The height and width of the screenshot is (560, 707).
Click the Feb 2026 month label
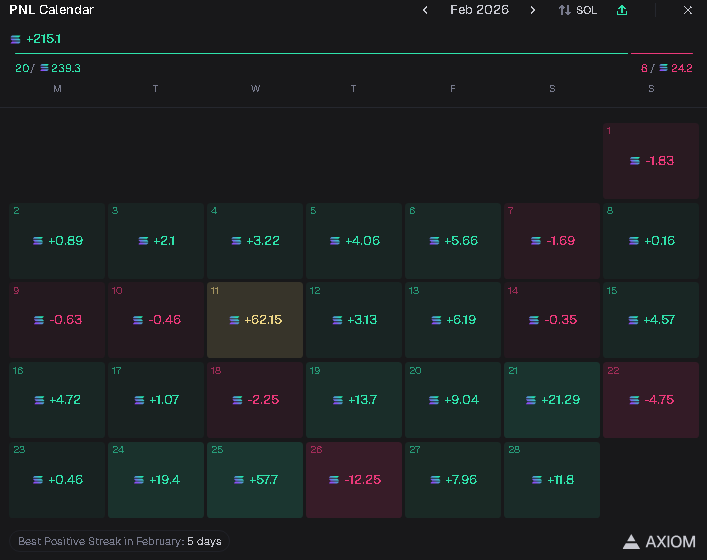tap(479, 10)
